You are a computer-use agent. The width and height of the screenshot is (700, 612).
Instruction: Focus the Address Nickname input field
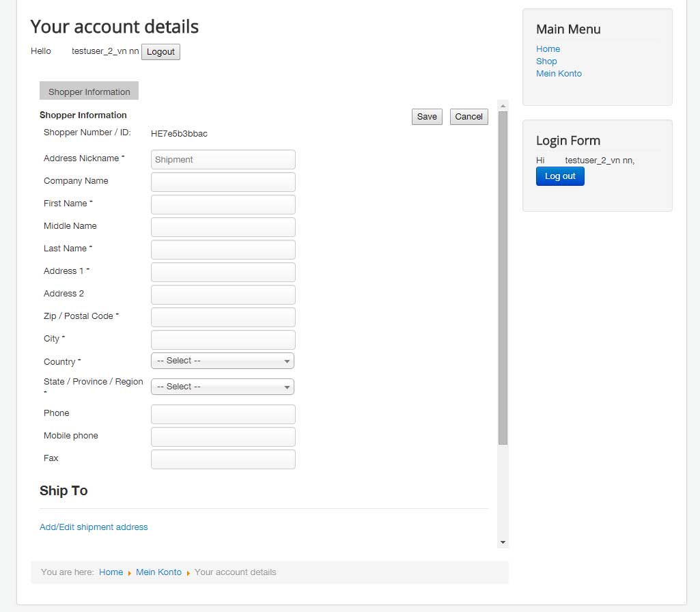pyautogui.click(x=223, y=160)
